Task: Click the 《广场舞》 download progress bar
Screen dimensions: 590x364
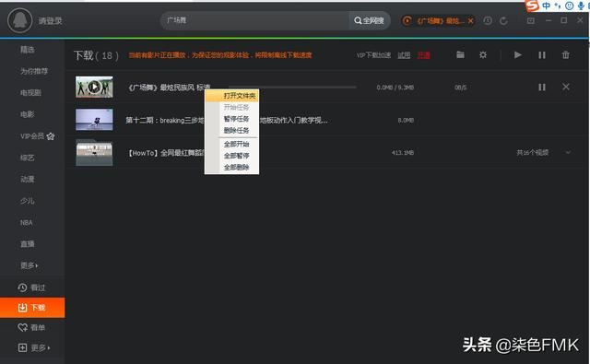Action: pos(292,88)
